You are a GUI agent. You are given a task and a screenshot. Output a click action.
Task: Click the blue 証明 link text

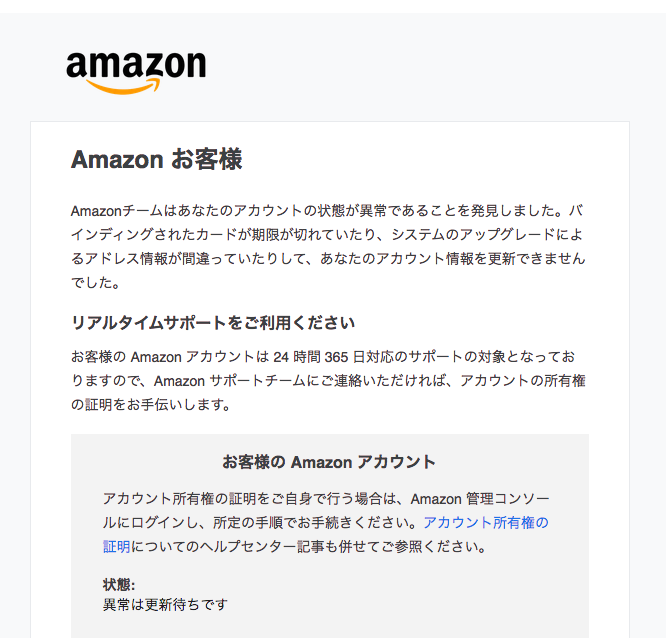click(x=116, y=547)
